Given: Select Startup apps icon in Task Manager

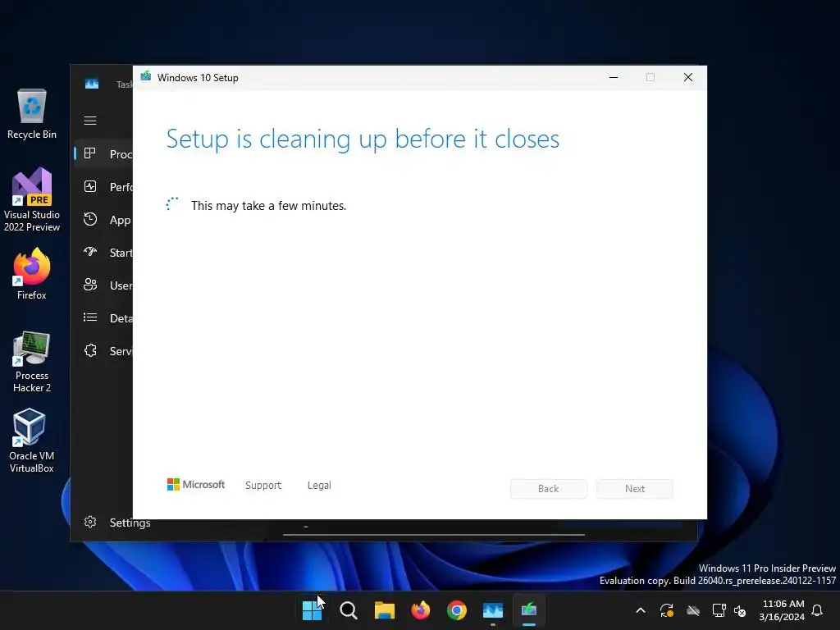Looking at the screenshot, I should coord(90,252).
